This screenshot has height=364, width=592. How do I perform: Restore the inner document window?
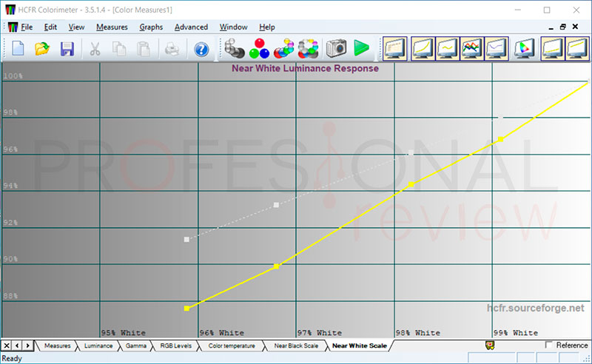pyautogui.click(x=563, y=27)
